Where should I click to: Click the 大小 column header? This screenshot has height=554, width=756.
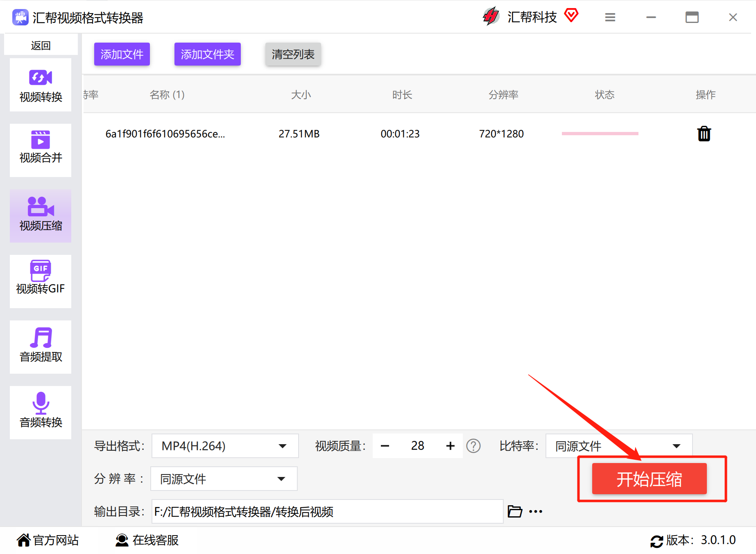(301, 95)
